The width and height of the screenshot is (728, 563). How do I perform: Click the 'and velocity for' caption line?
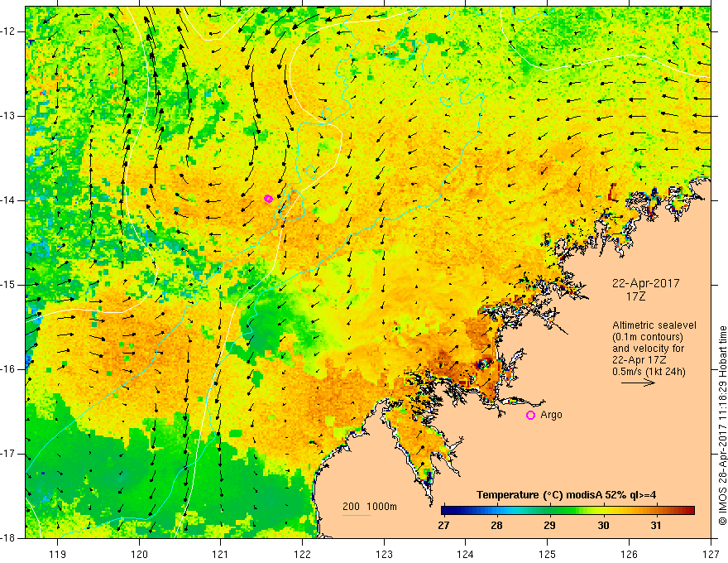tap(648, 349)
